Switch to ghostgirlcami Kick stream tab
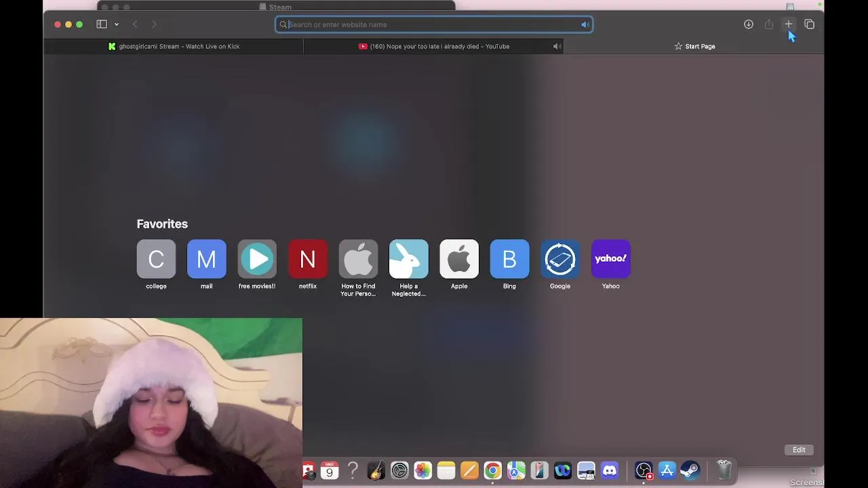 tap(174, 46)
